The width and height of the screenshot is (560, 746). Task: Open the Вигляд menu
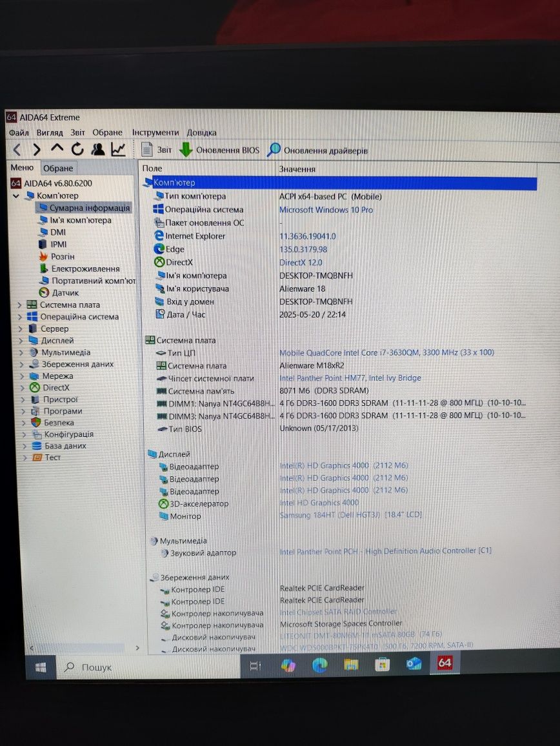click(x=50, y=132)
